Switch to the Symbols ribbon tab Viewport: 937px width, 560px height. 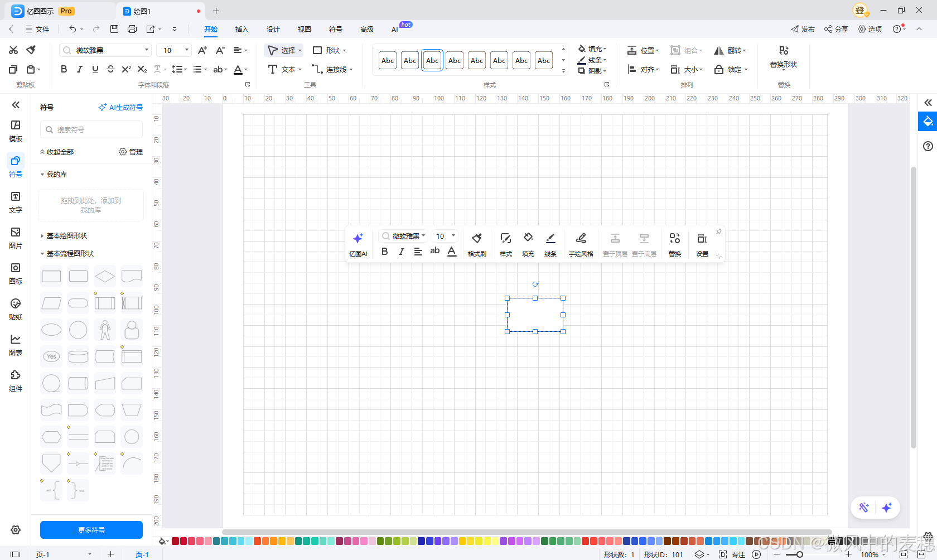(x=335, y=30)
